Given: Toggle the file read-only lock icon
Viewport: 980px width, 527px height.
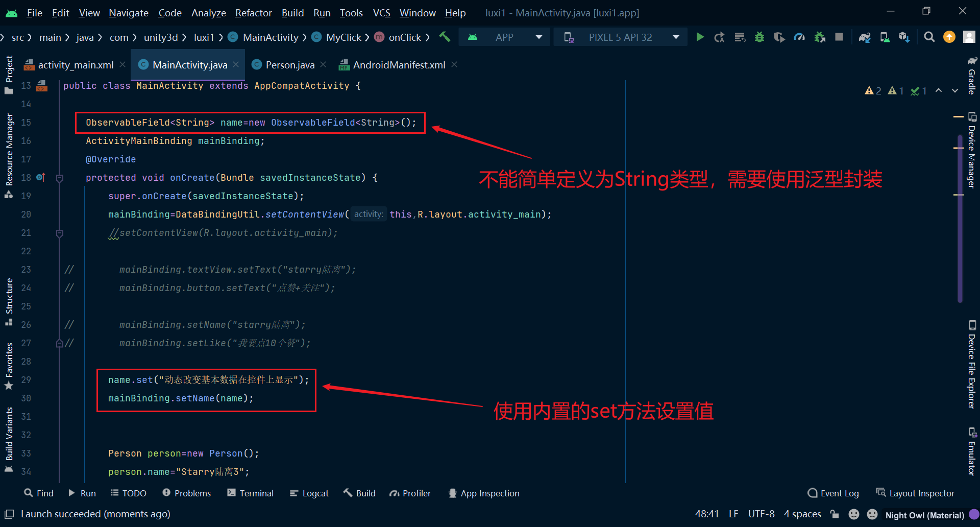Looking at the screenshot, I should coord(835,514).
